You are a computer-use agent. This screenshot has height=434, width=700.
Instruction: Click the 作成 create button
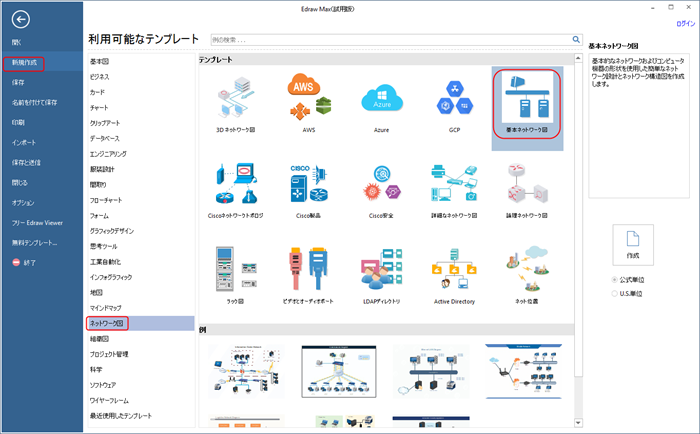(633, 245)
